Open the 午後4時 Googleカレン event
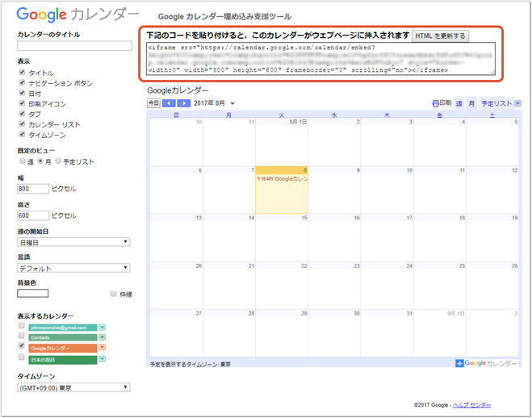532x418 pixels. click(x=282, y=178)
